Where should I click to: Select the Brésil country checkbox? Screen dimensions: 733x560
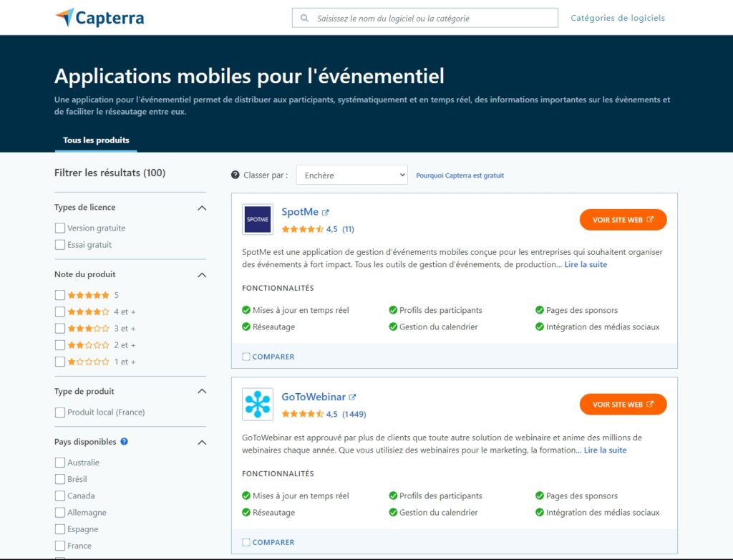click(60, 479)
